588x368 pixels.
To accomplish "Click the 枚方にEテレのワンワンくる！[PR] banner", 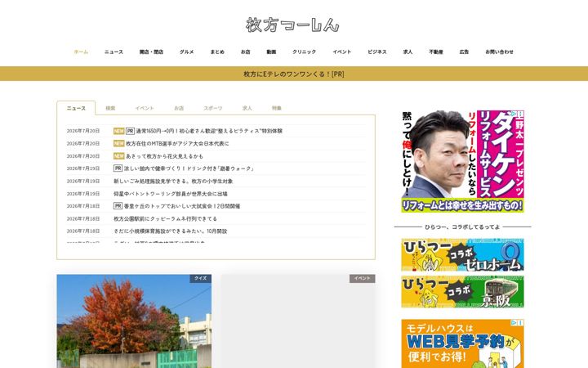I will [294, 74].
